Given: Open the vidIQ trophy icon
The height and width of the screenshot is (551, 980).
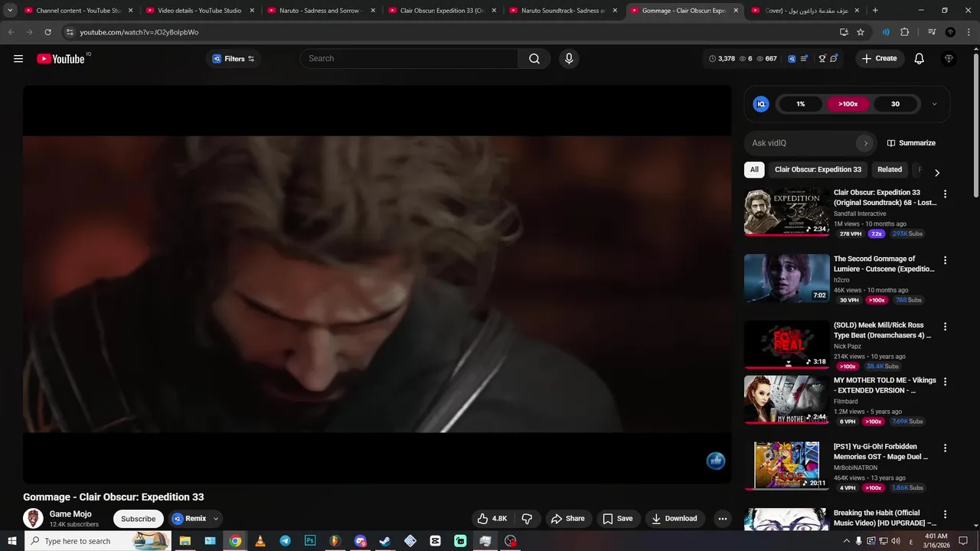Looking at the screenshot, I should (x=822, y=59).
